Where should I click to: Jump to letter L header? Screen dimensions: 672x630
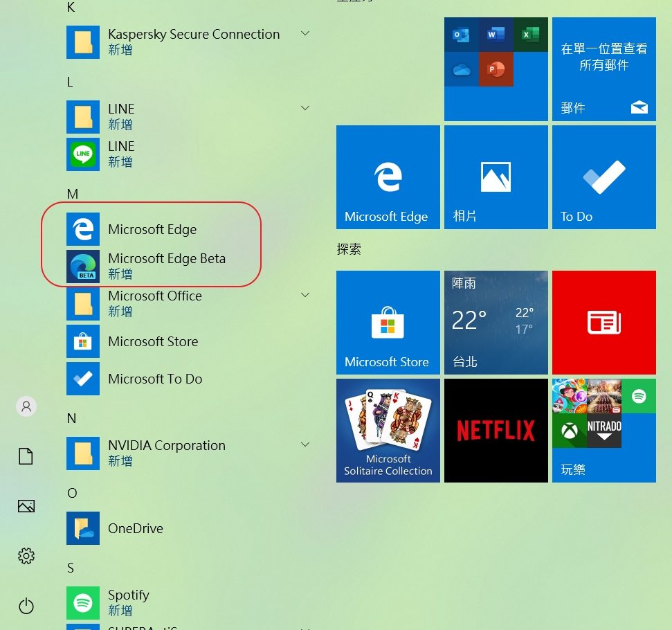click(x=70, y=82)
